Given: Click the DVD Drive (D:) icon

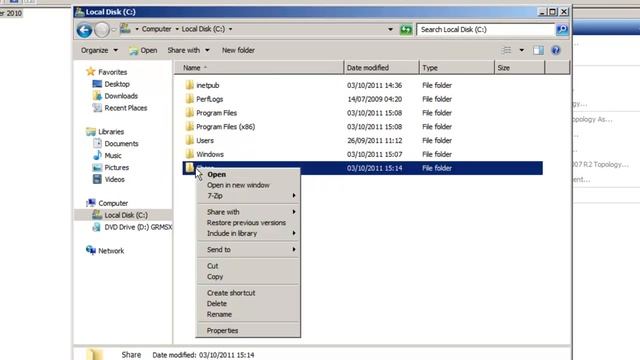Looking at the screenshot, I should click(97, 227).
